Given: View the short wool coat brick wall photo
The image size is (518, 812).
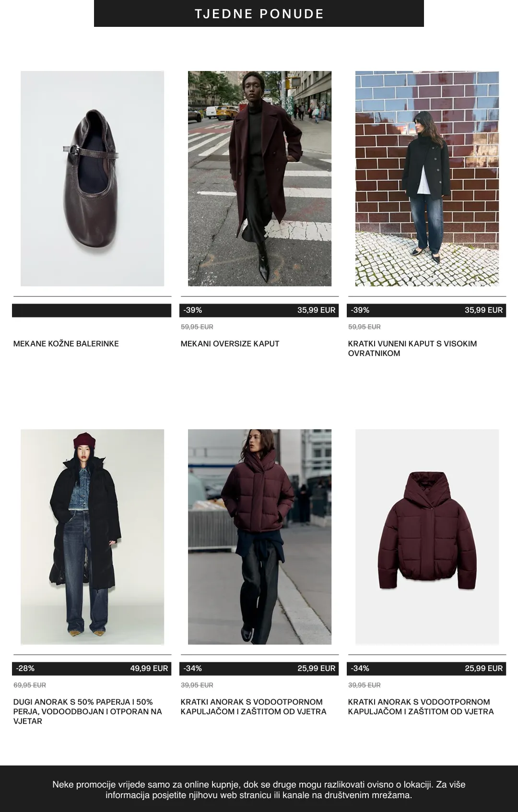Looking at the screenshot, I should [x=427, y=179].
